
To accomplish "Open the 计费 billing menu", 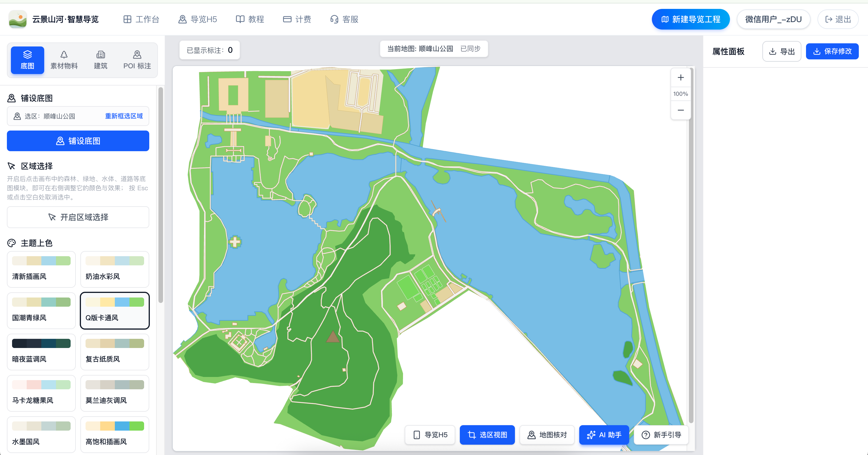I will point(297,19).
